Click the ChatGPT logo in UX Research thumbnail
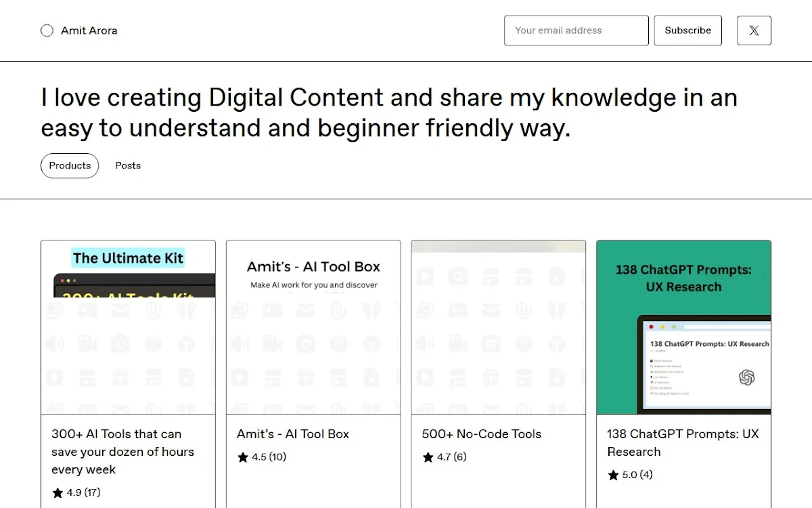The image size is (812, 508). tap(746, 377)
